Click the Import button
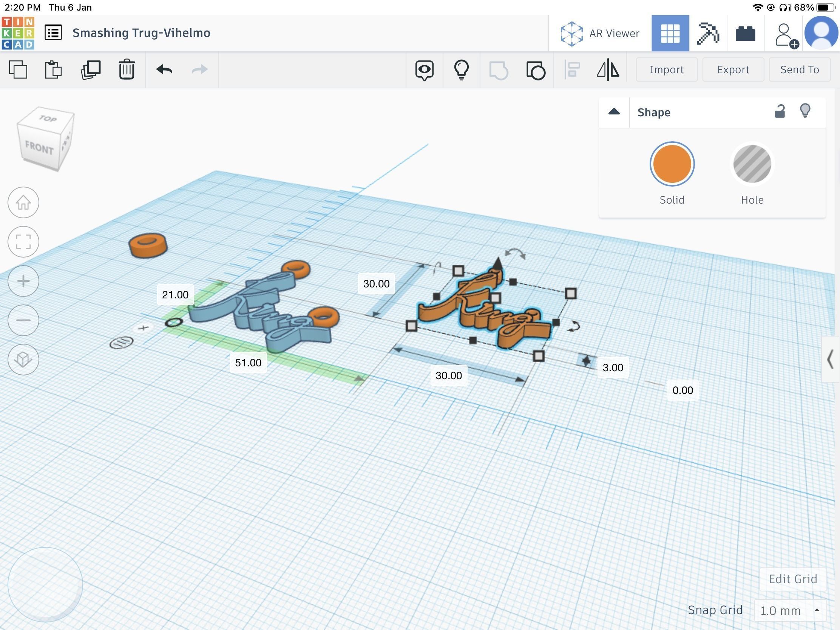 (667, 69)
